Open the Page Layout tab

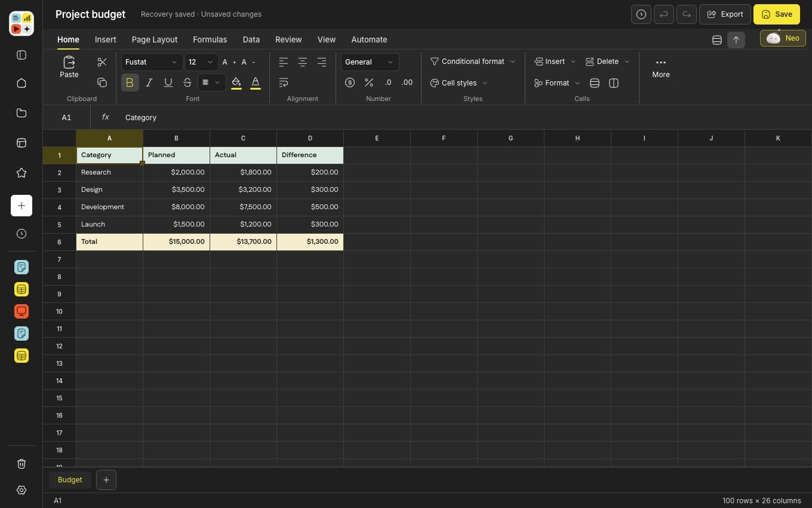[155, 39]
